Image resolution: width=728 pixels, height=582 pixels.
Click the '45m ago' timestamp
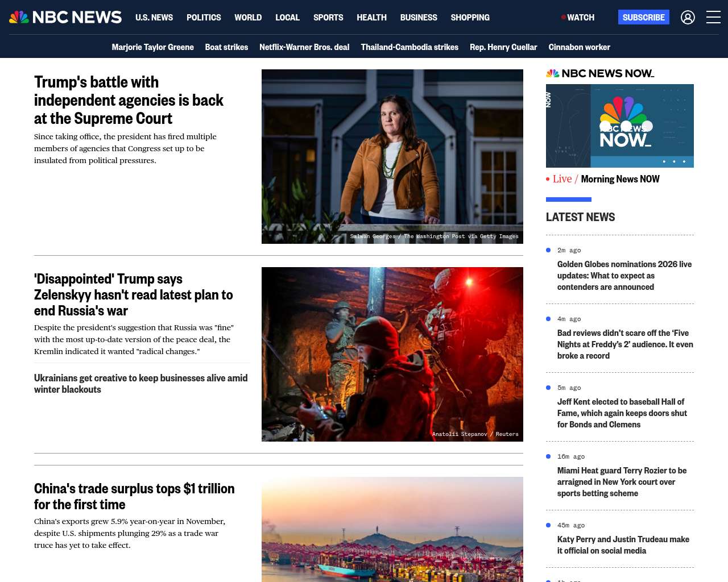(571, 525)
